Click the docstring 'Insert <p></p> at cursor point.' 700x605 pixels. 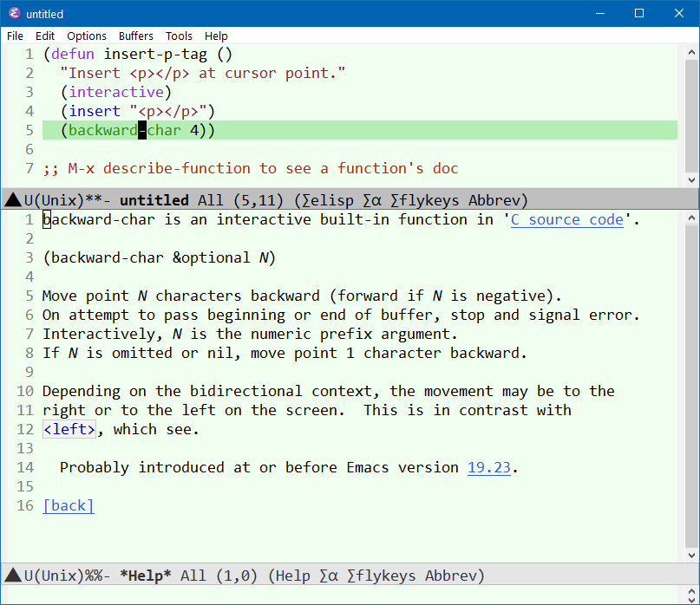(202, 73)
